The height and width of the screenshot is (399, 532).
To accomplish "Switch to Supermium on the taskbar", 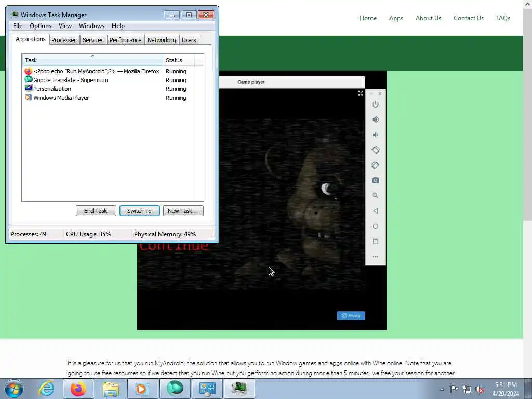I will (175, 389).
